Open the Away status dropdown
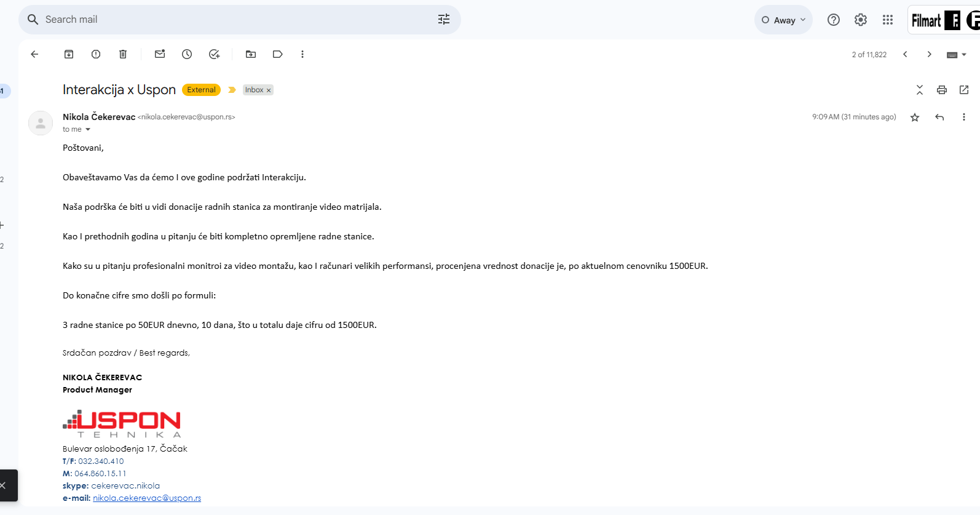The height and width of the screenshot is (515, 980). pos(783,20)
